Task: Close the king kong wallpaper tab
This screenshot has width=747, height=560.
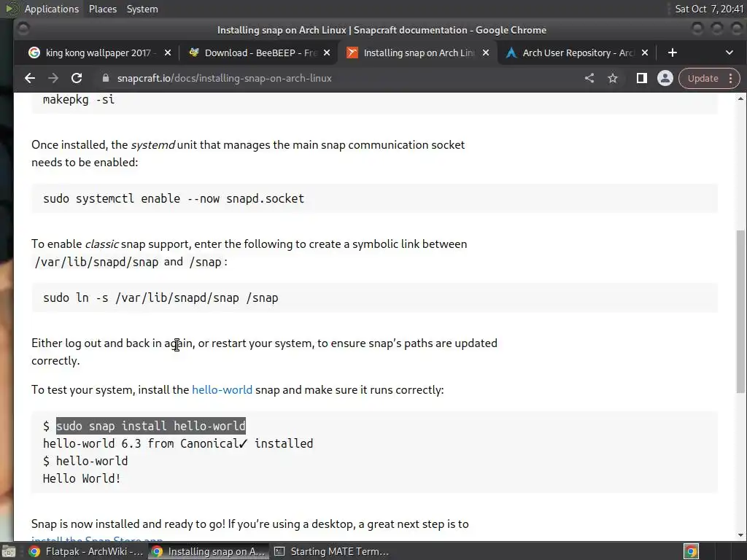Action: pyautogui.click(x=167, y=52)
